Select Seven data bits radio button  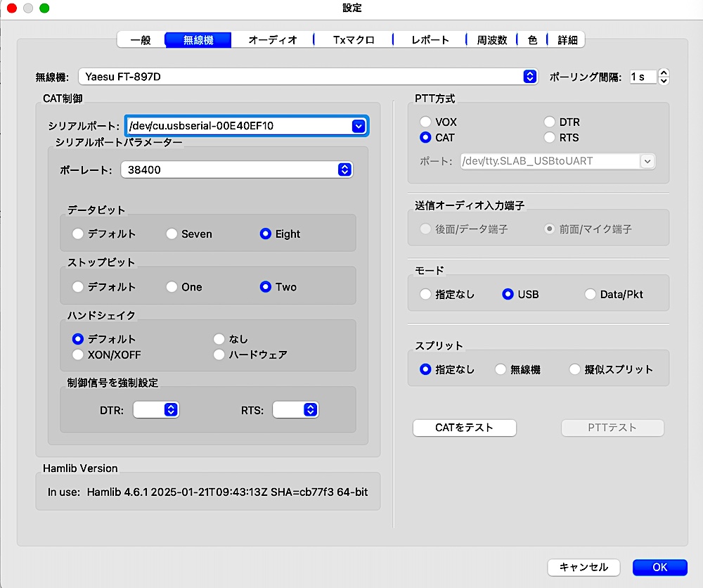coord(172,234)
